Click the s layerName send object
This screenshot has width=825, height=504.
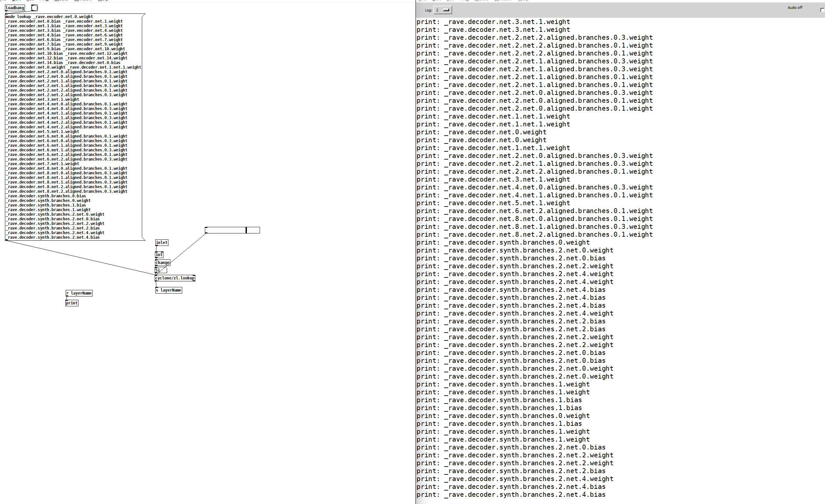[x=169, y=290]
